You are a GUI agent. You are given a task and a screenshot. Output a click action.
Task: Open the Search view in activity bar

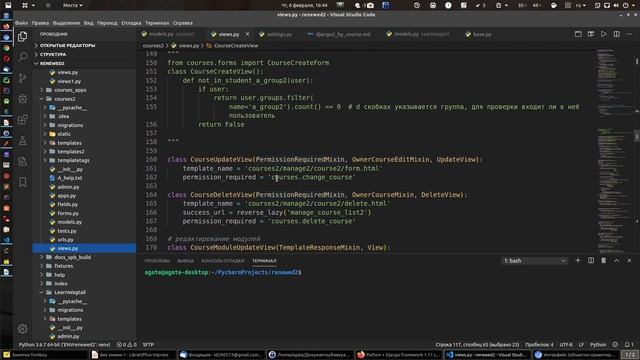tap(22, 57)
